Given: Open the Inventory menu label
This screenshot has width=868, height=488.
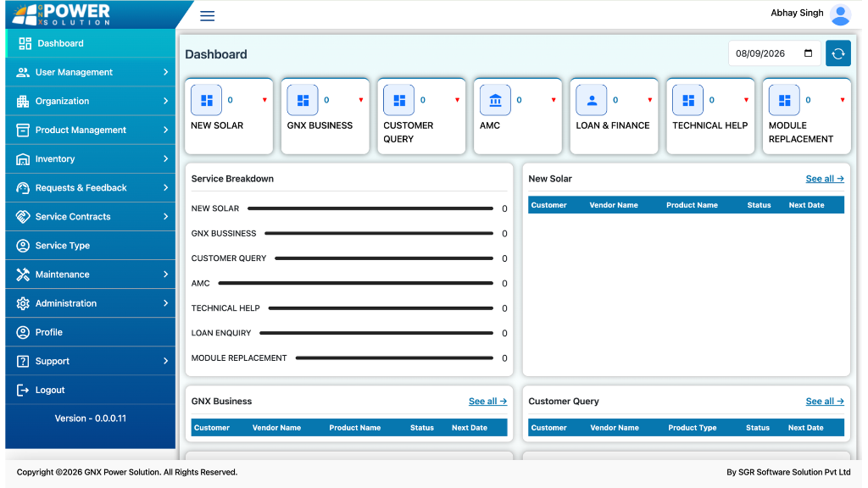Looking at the screenshot, I should coord(55,158).
